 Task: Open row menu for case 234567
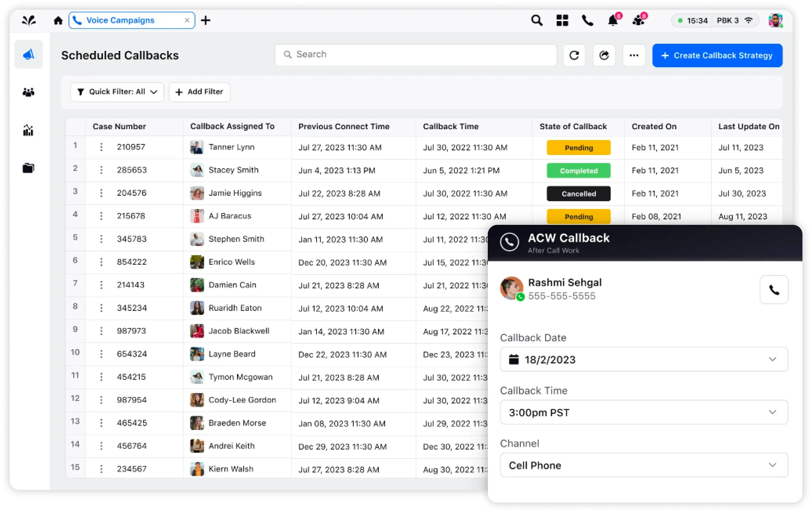(x=101, y=469)
